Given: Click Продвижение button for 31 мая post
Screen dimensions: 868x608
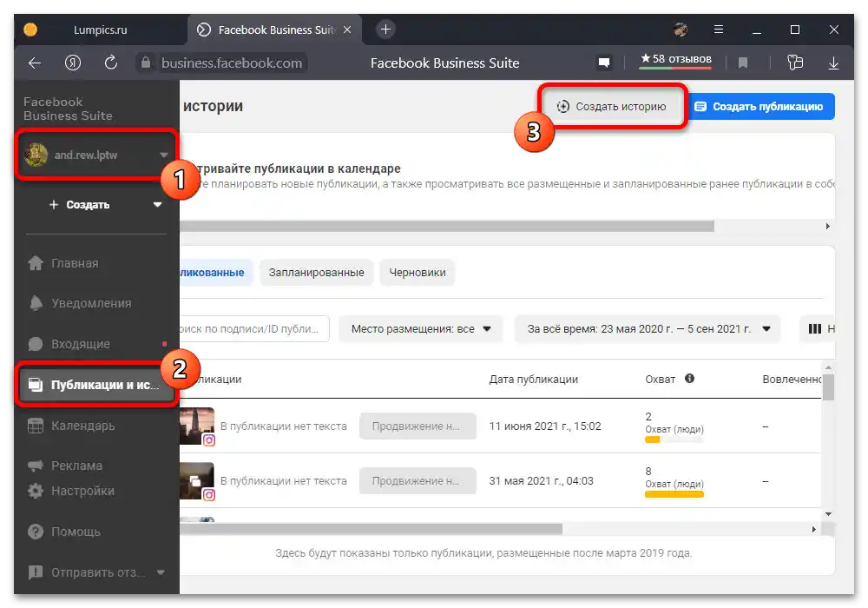Looking at the screenshot, I should [418, 480].
